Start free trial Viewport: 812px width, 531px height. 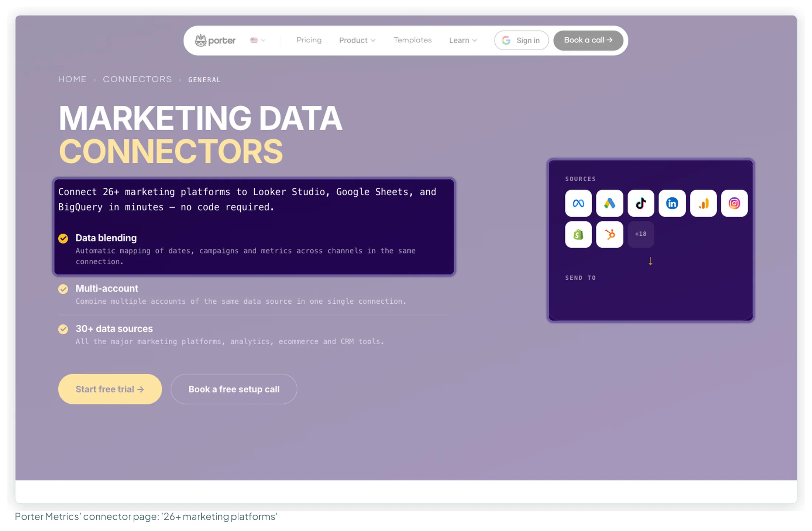pos(110,389)
